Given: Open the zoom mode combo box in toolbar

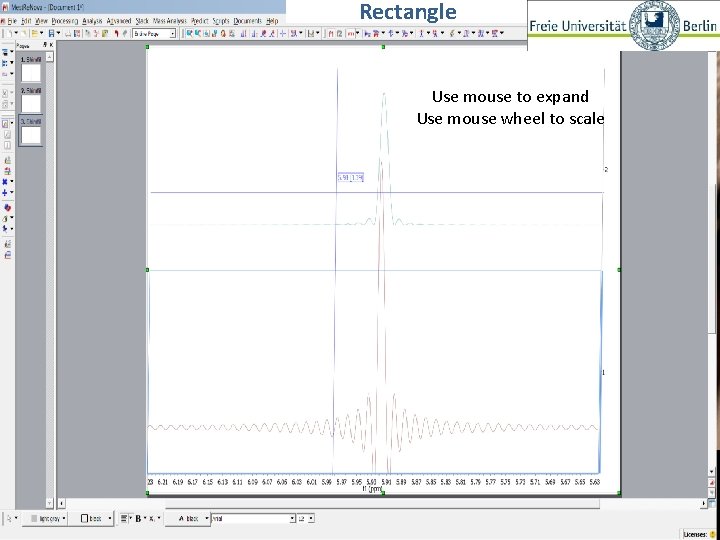Looking at the screenshot, I should (154, 34).
